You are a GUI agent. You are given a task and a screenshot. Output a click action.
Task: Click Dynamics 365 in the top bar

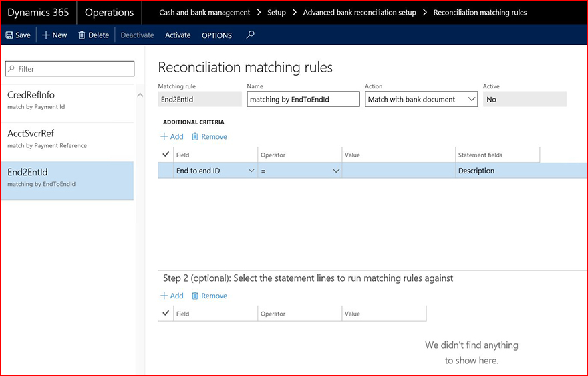point(38,13)
